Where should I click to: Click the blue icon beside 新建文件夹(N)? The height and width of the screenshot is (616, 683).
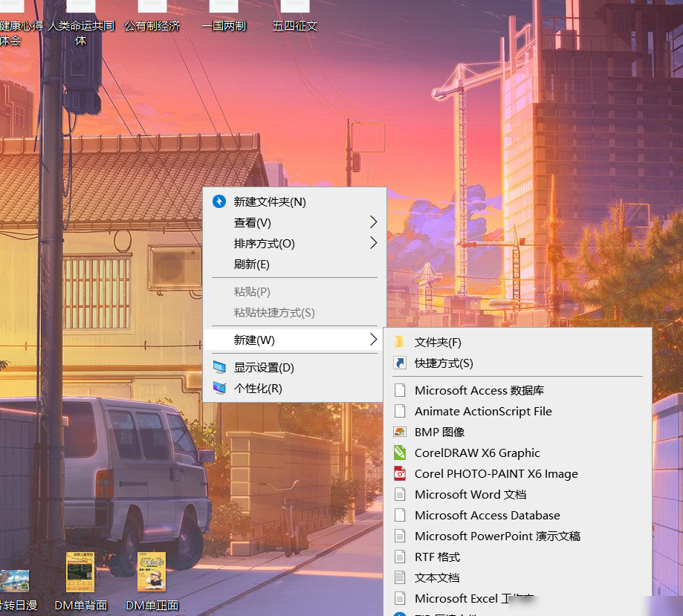pyautogui.click(x=219, y=201)
